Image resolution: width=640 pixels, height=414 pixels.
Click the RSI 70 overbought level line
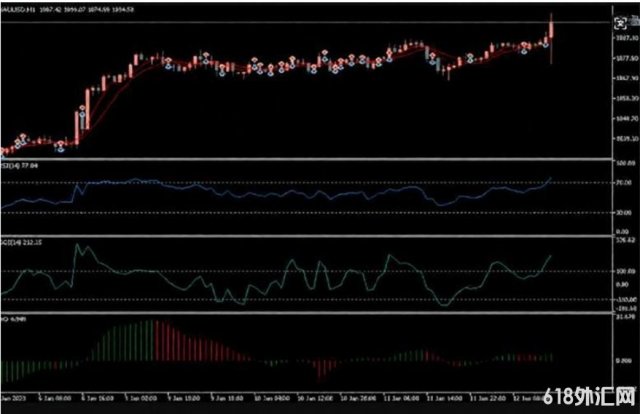click(300, 210)
